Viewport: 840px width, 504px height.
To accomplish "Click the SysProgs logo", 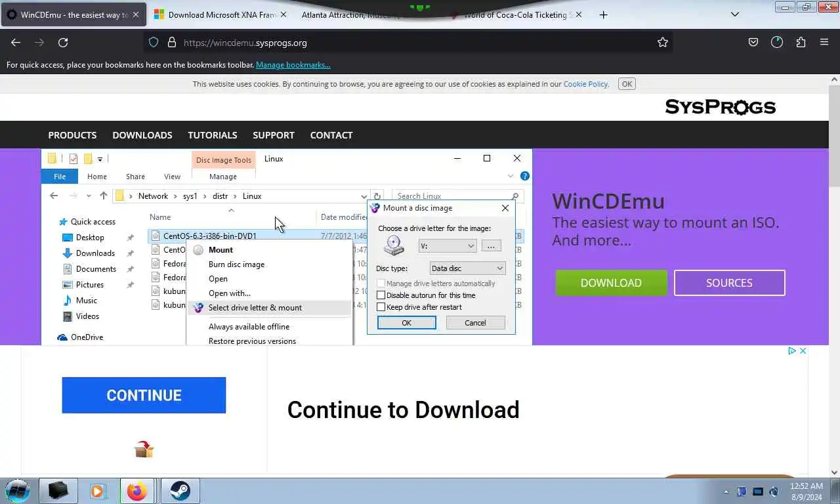I will pos(720,106).
